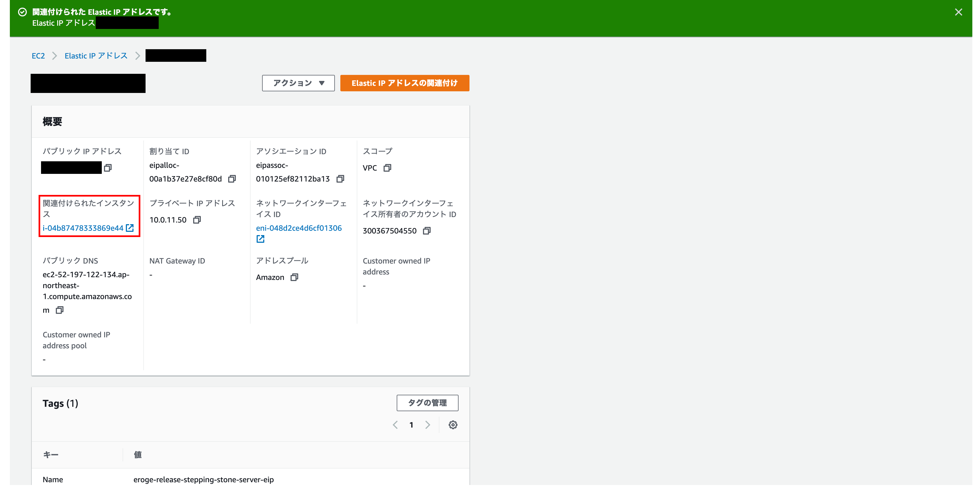Copy the Amazon address pool value
The image size is (980, 497).
[x=294, y=277]
